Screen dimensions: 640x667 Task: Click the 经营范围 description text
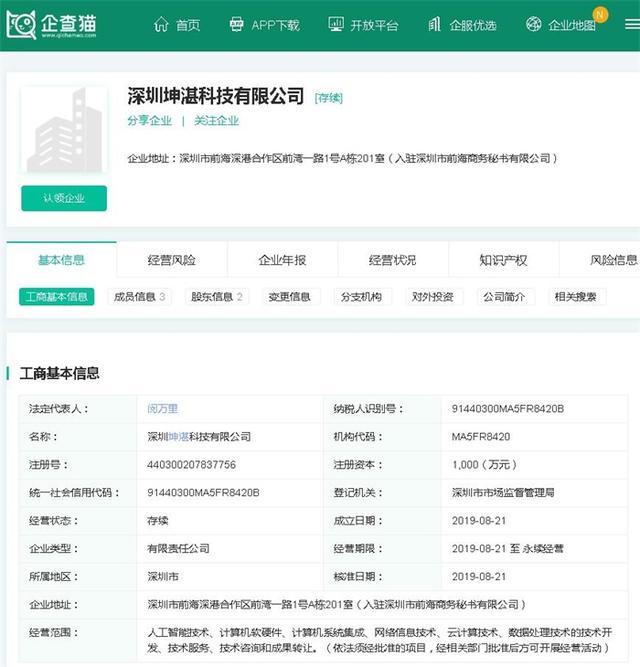(x=380, y=640)
